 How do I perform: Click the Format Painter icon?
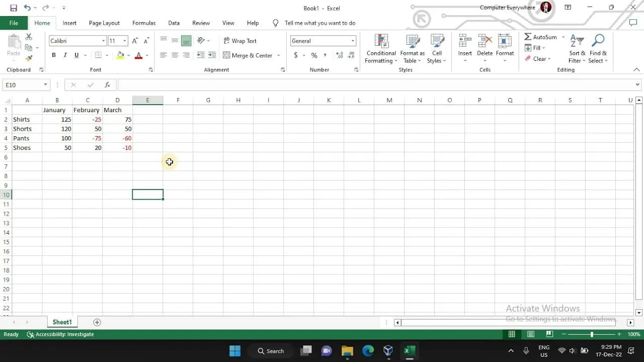(29, 58)
